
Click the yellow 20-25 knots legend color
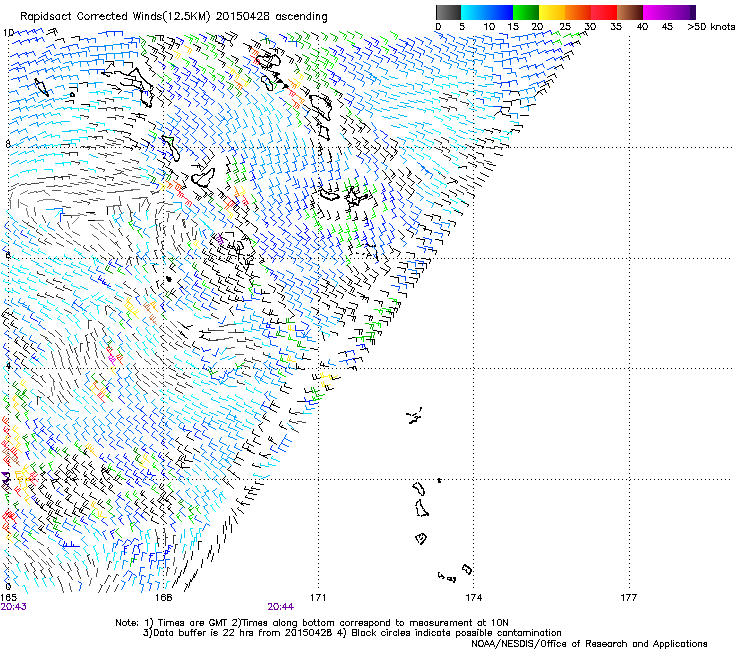click(552, 12)
